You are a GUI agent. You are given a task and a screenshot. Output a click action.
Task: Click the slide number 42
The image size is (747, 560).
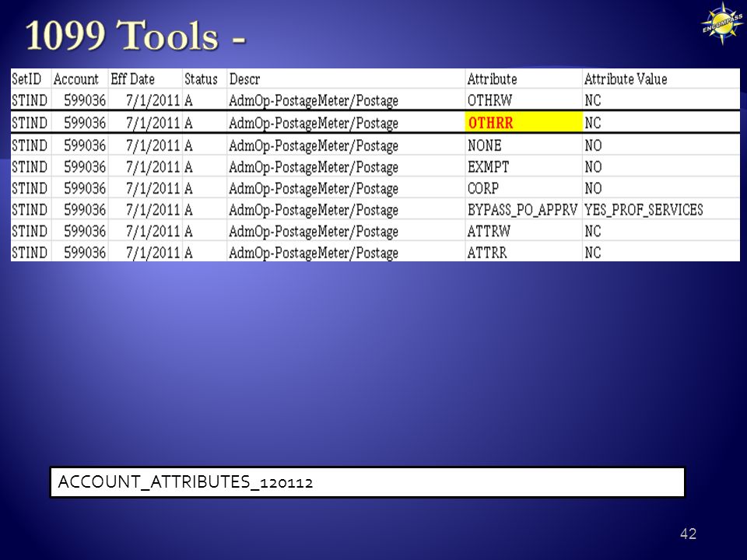pyautogui.click(x=688, y=534)
